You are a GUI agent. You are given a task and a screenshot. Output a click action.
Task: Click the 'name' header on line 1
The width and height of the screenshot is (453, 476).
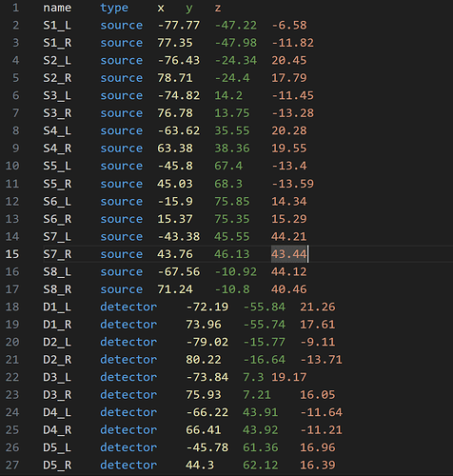[57, 8]
